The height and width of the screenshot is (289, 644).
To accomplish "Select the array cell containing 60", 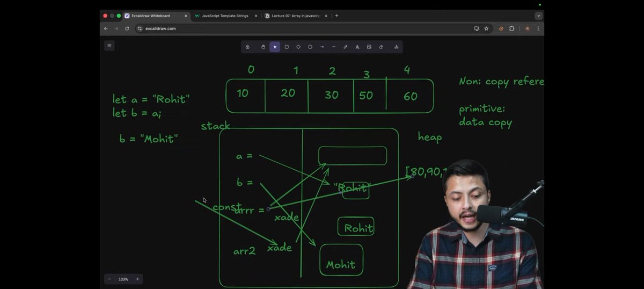I will [411, 97].
